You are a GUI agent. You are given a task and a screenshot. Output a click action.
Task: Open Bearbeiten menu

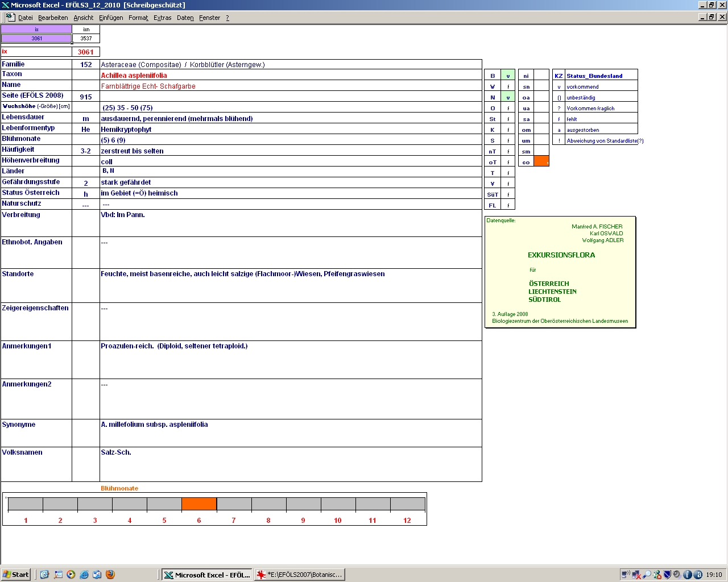tap(53, 18)
